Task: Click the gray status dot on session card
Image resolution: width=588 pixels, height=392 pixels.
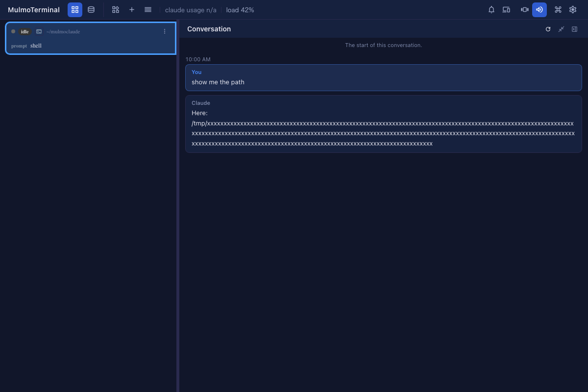Action: tap(13, 31)
